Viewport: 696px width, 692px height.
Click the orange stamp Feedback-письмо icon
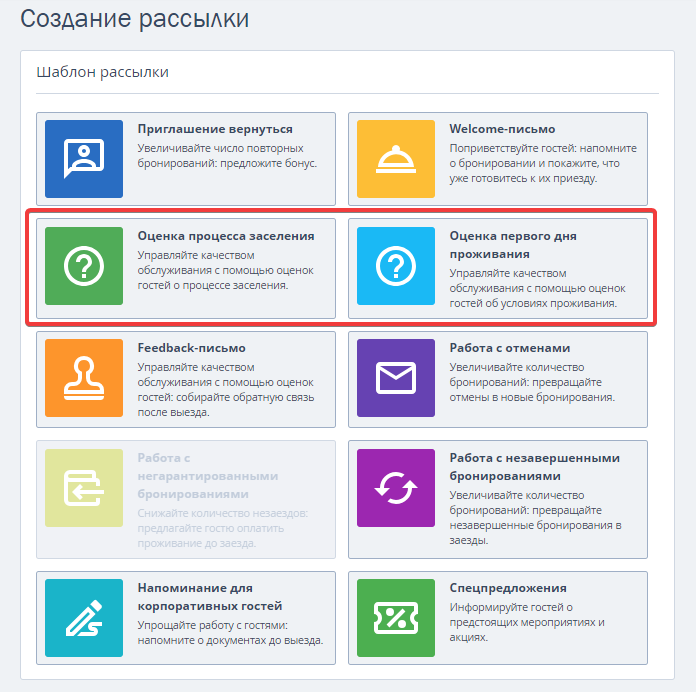pos(84,378)
